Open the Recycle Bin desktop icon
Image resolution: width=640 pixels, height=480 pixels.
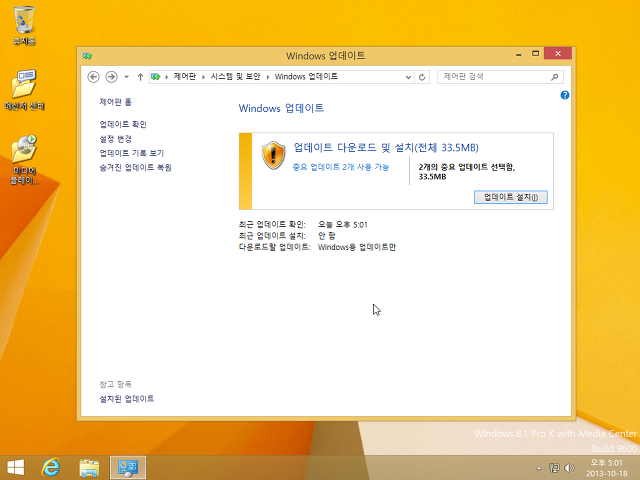coord(24,25)
